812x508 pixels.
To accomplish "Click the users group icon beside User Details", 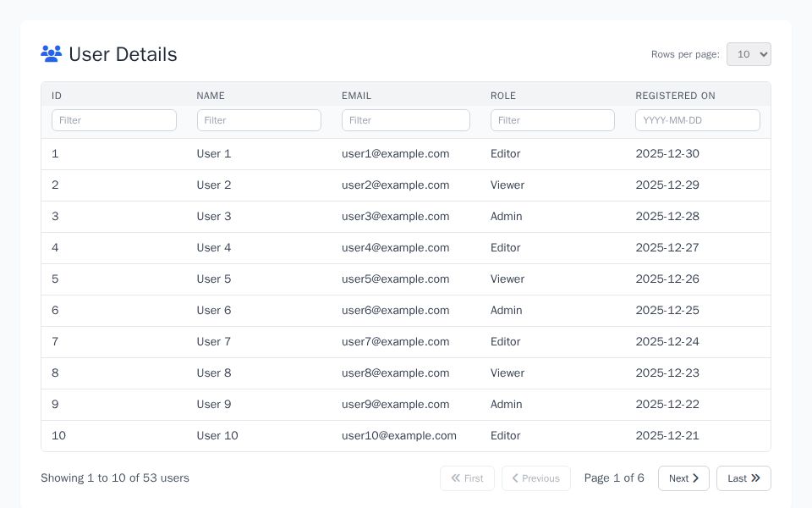I will (x=51, y=53).
